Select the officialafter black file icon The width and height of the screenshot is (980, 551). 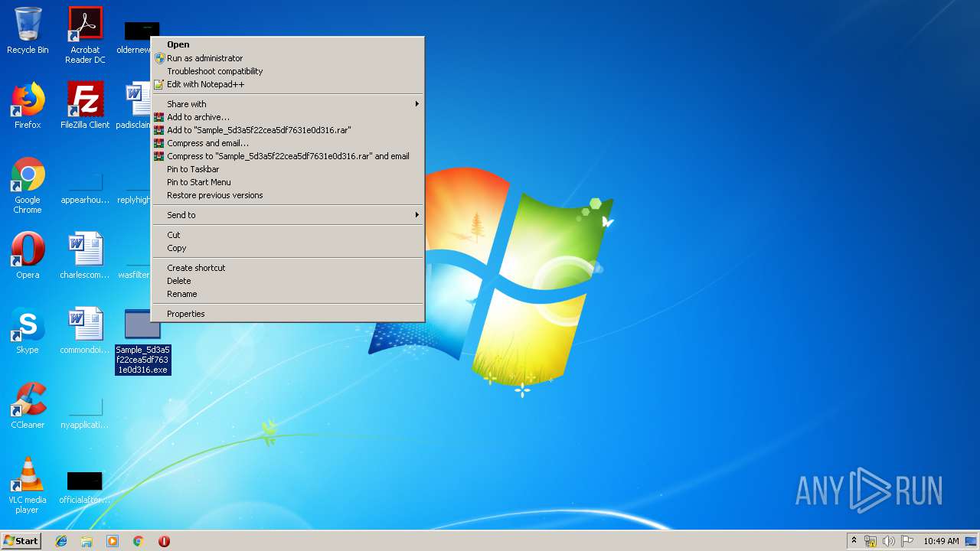click(x=85, y=487)
